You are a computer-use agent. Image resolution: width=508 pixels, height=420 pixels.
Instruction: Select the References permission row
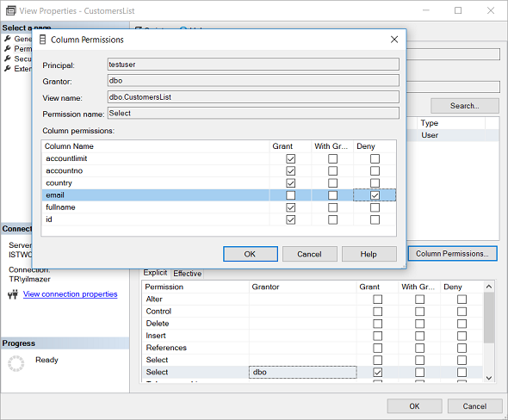[313, 348]
